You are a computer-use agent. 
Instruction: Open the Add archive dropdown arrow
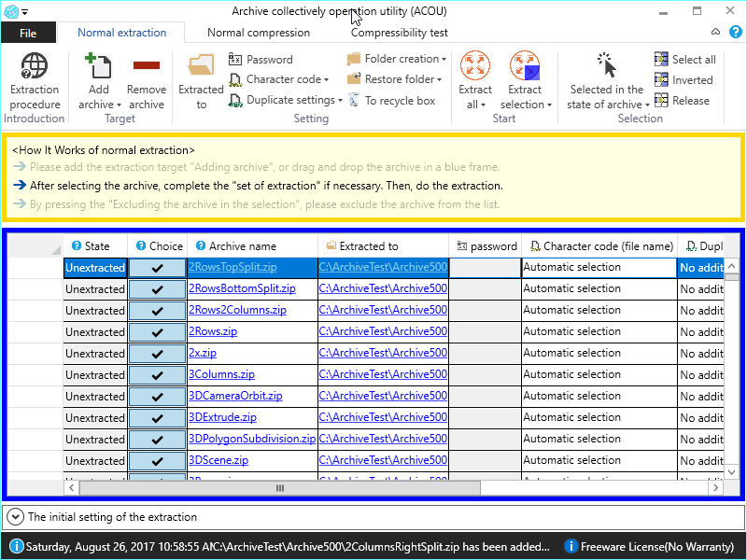tap(119, 105)
